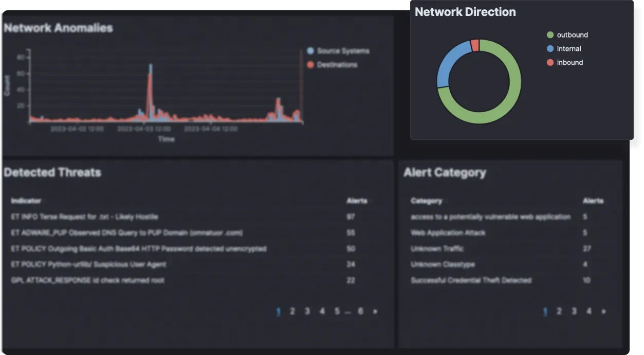Click the next-page arrow under Detected Threats
Viewport: 644px width, 355px height.
(376, 311)
